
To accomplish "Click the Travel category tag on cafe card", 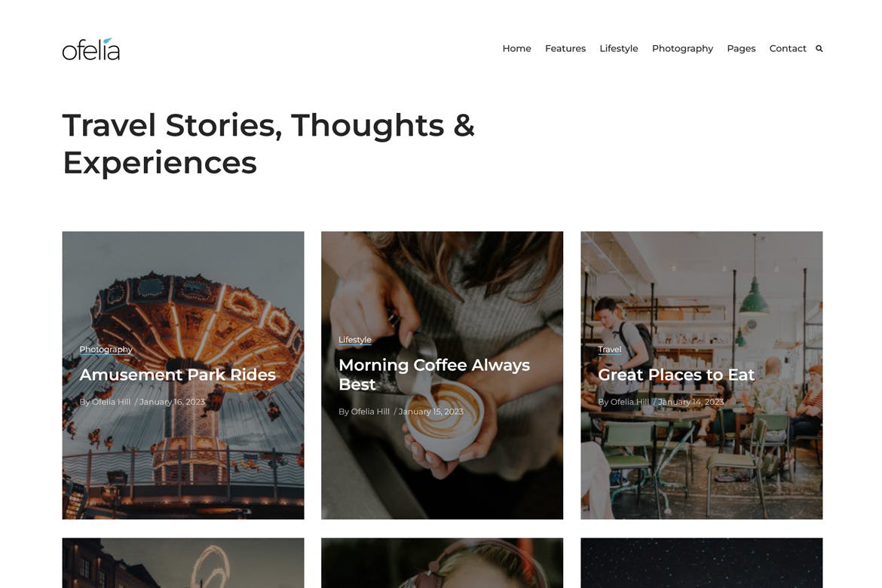I will 610,350.
